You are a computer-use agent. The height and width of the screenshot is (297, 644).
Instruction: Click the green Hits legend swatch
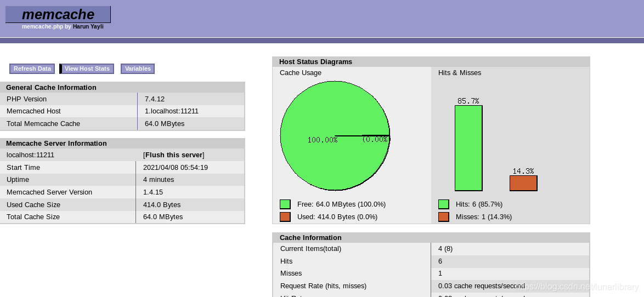coord(444,204)
